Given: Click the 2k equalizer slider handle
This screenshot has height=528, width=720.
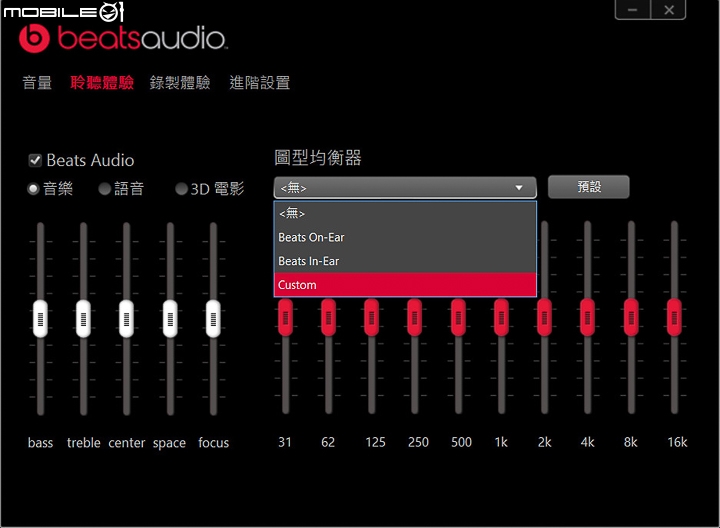Looking at the screenshot, I should coord(545,317).
